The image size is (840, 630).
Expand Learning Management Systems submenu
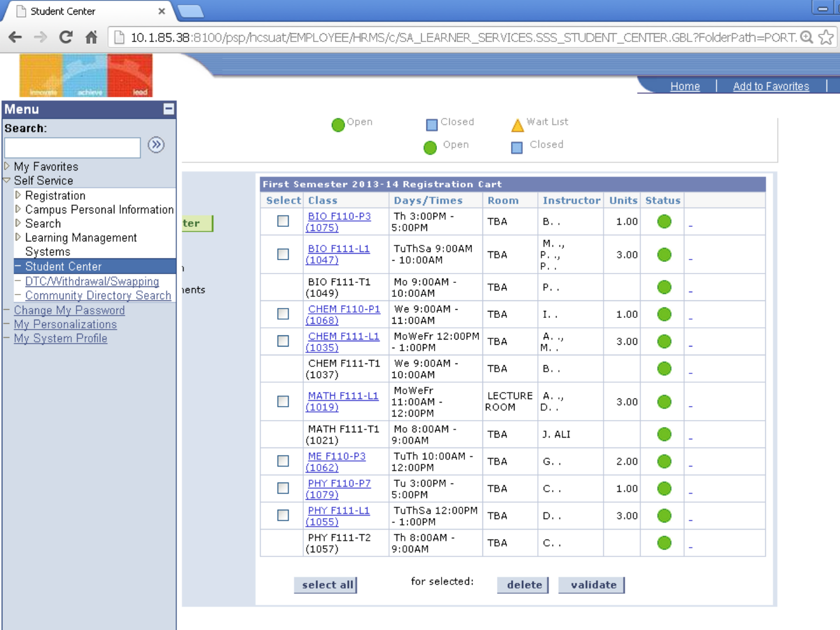(x=18, y=237)
